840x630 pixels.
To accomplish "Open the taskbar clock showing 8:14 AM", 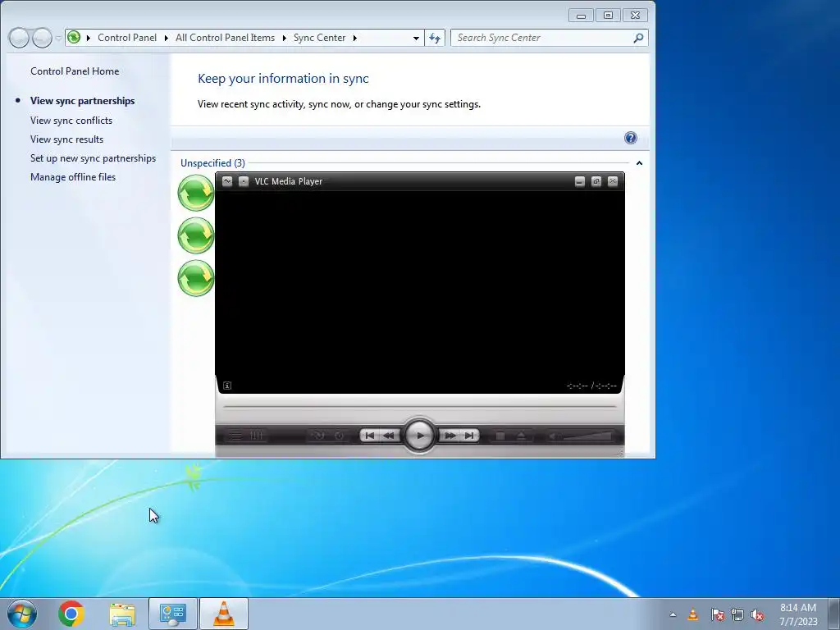I will click(x=798, y=614).
